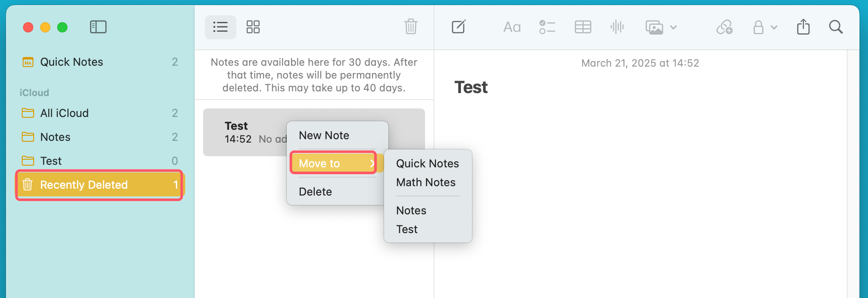Select Delete in the context menu
The width and height of the screenshot is (868, 298).
(315, 192)
